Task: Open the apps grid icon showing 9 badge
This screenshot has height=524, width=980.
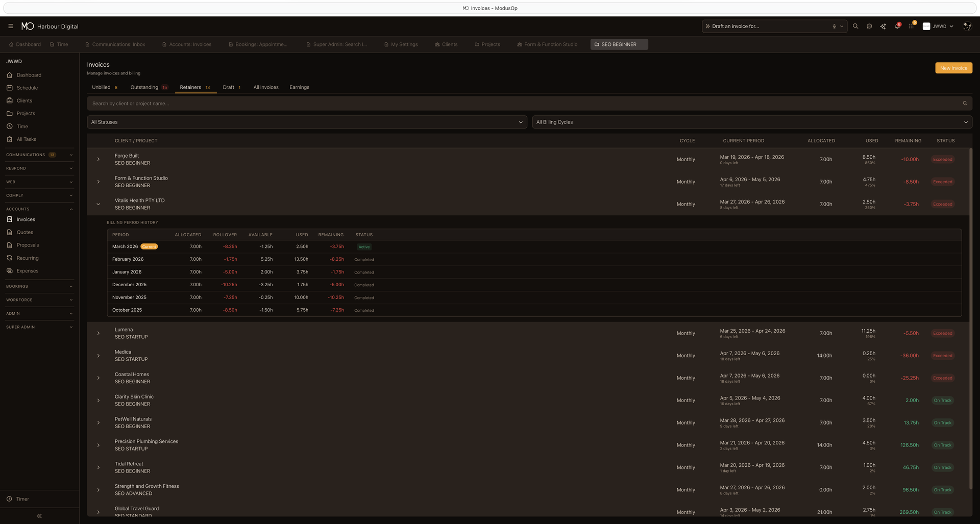Action: pos(911,26)
